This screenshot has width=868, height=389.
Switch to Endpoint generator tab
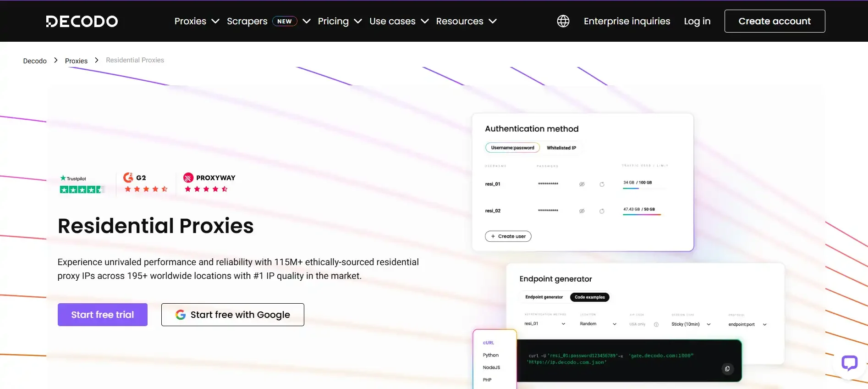[x=544, y=297]
